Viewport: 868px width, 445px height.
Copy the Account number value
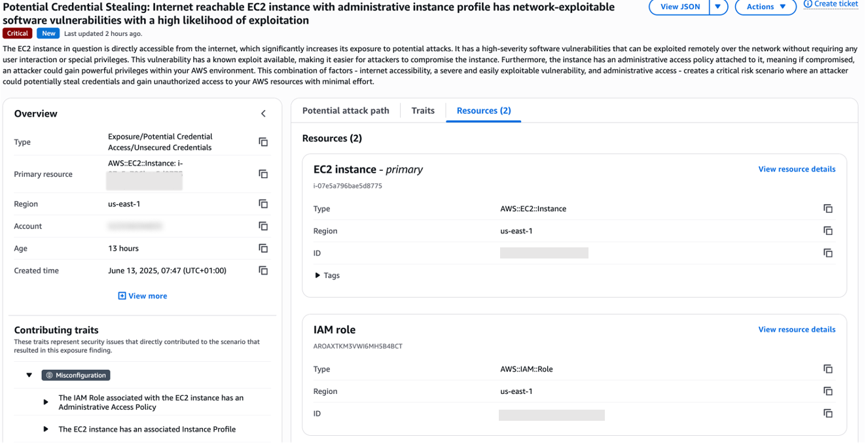(x=263, y=226)
